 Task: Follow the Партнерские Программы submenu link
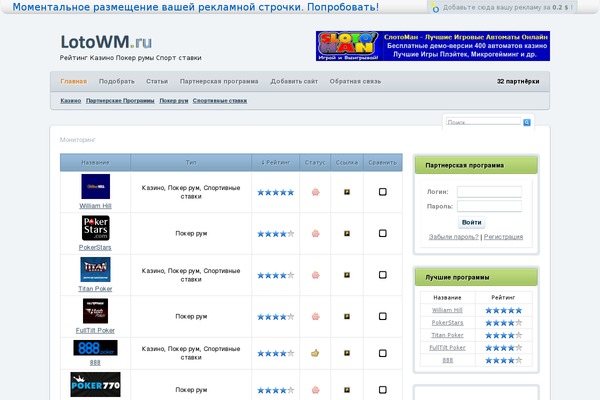pyautogui.click(x=120, y=101)
